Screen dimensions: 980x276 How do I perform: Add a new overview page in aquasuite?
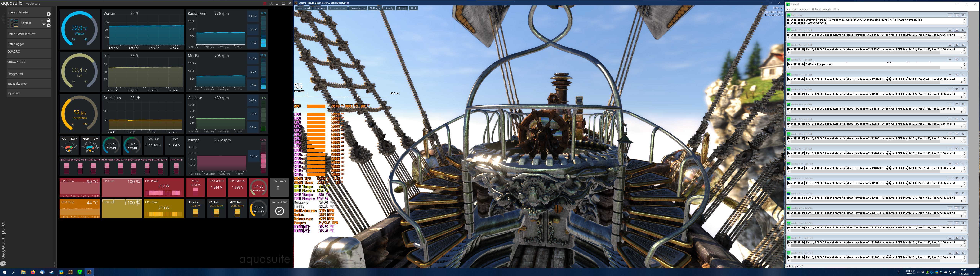click(48, 14)
